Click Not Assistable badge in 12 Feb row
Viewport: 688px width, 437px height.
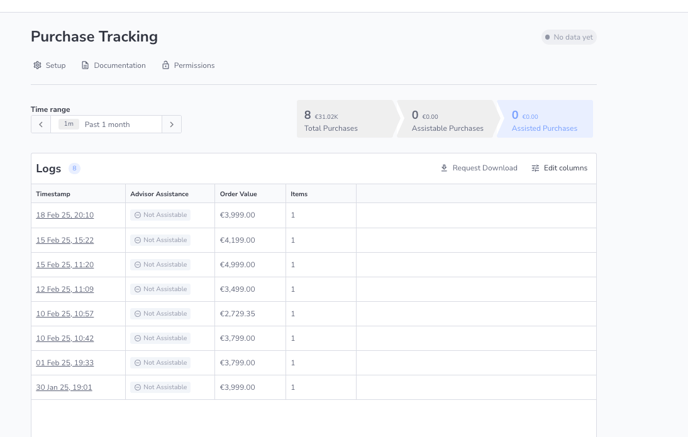coord(161,289)
